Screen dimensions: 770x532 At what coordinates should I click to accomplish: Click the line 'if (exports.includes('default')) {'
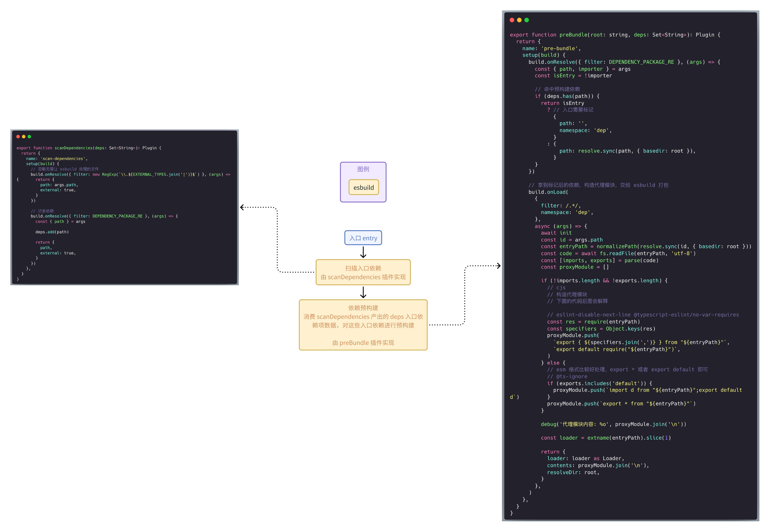tap(600, 384)
